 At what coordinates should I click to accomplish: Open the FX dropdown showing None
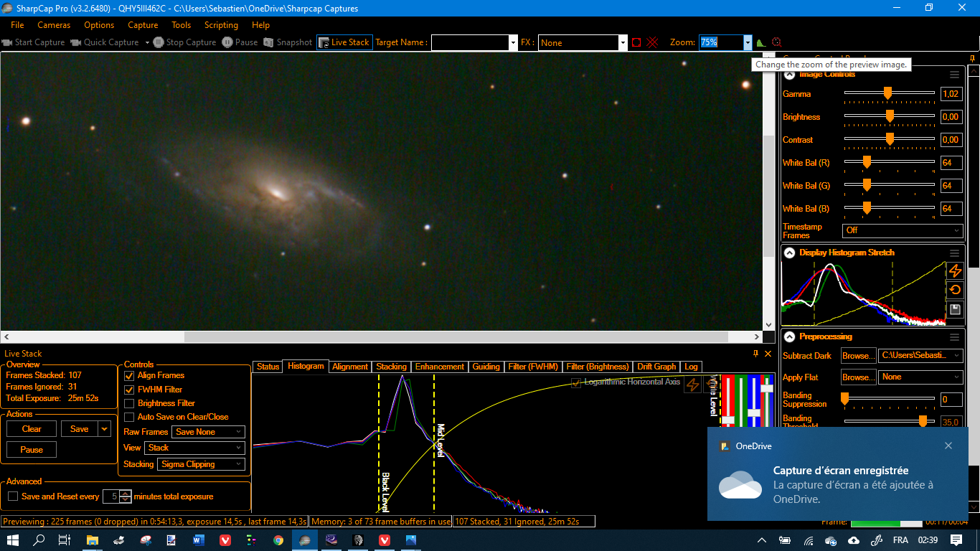pyautogui.click(x=623, y=42)
